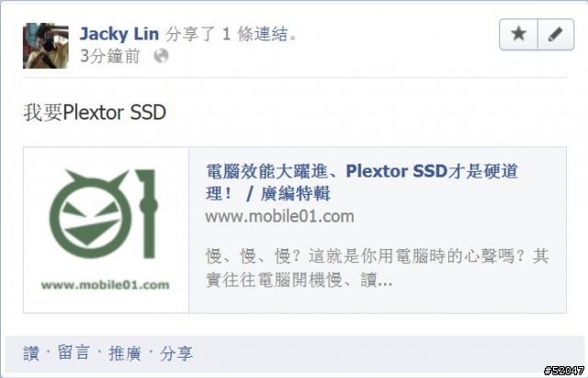Click the star highlight icon
Image resolution: width=588 pixels, height=378 pixels.
click(518, 34)
